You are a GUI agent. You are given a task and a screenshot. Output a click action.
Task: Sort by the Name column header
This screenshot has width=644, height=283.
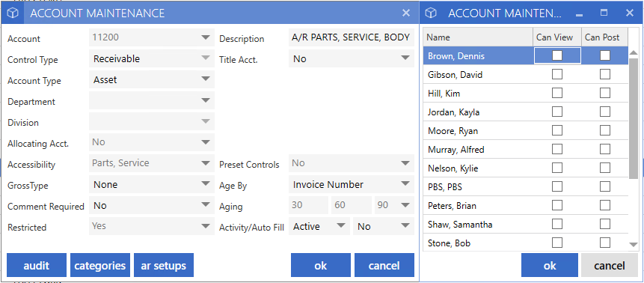click(478, 37)
